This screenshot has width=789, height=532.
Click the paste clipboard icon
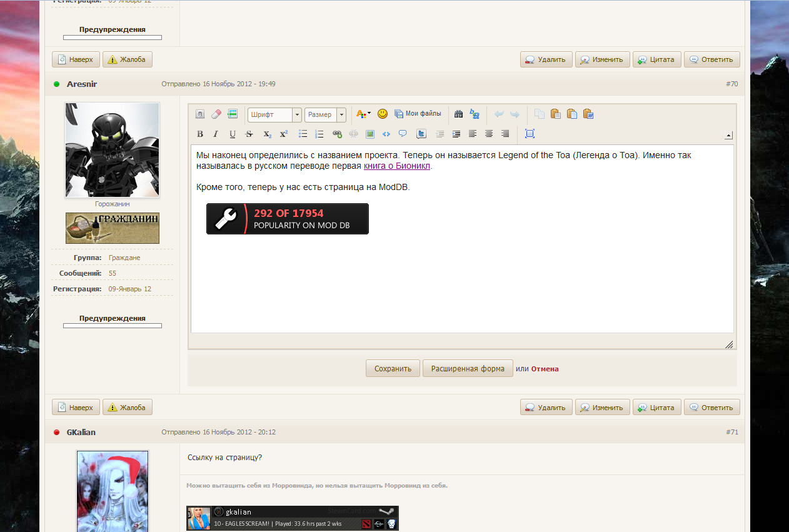point(556,114)
